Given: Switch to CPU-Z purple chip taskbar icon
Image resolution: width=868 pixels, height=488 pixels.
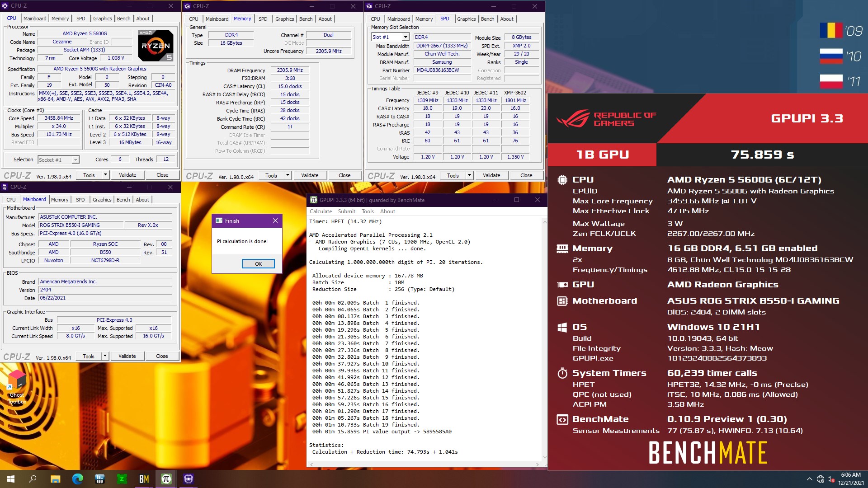Looking at the screenshot, I should click(189, 479).
